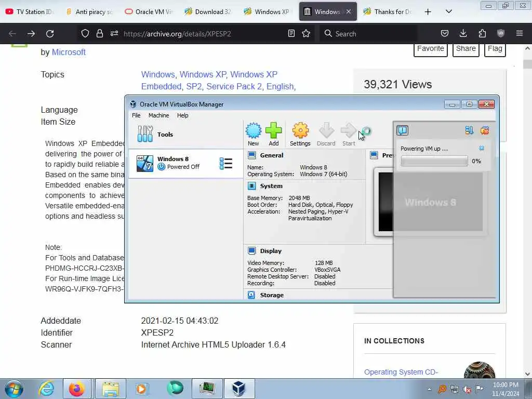Screen dimensions: 532x399
Task: Click the muted volume tray icon
Action: pyautogui.click(x=467, y=389)
